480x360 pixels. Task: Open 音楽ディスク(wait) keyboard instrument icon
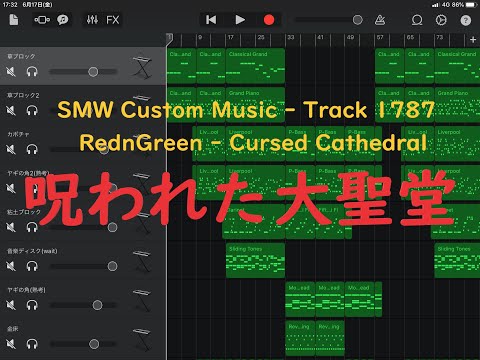[x=142, y=262]
